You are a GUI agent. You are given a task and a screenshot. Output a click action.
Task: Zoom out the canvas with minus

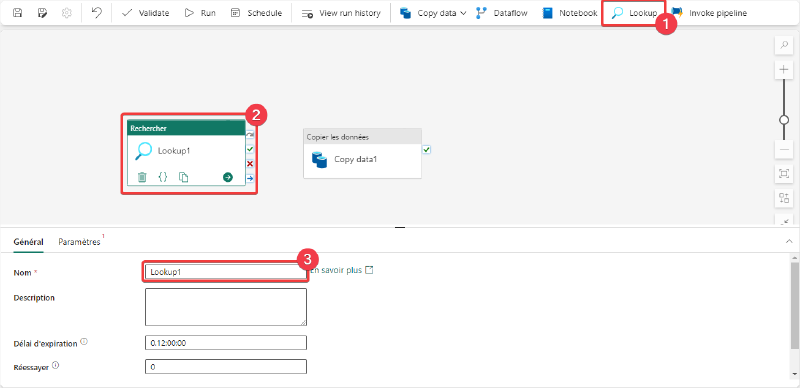click(784, 150)
